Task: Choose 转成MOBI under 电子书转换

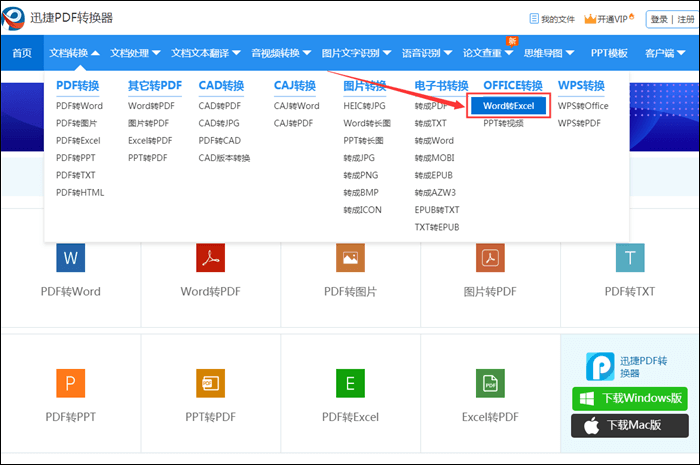Action: (434, 158)
